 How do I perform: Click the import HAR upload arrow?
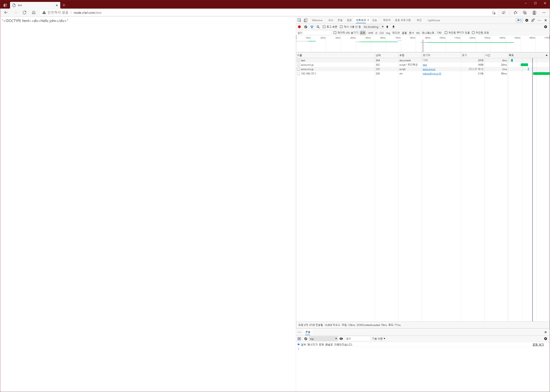tap(387, 27)
